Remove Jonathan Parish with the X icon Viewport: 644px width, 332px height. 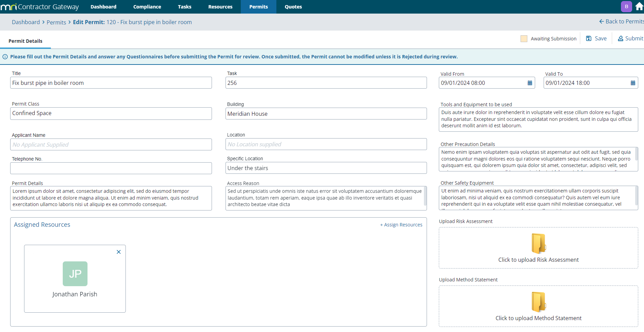pos(119,252)
